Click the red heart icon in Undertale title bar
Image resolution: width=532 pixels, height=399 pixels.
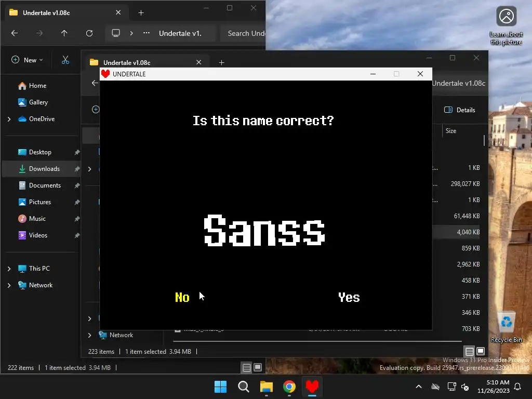tap(105, 74)
